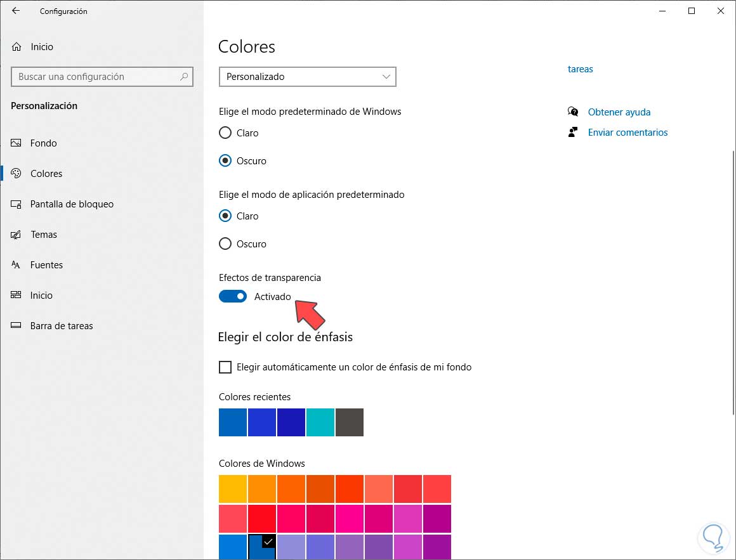Viewport: 736px width, 560px height.
Task: Click the Buscar una configuración search field
Action: [95, 77]
